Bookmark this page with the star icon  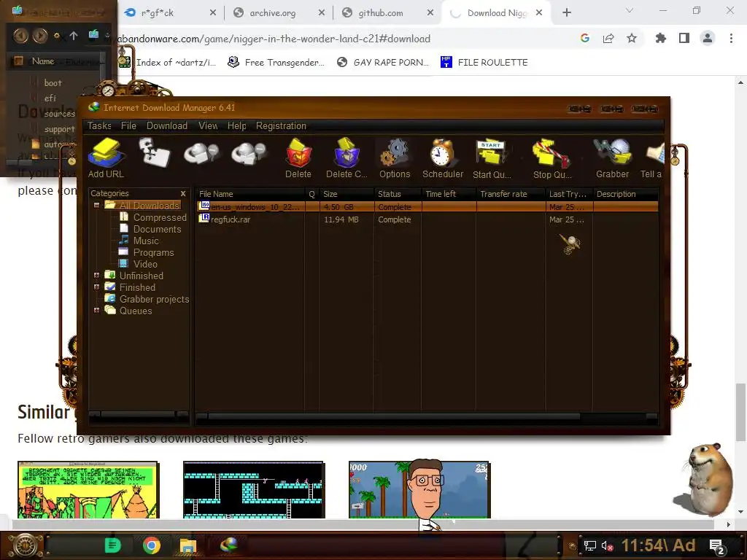point(632,39)
